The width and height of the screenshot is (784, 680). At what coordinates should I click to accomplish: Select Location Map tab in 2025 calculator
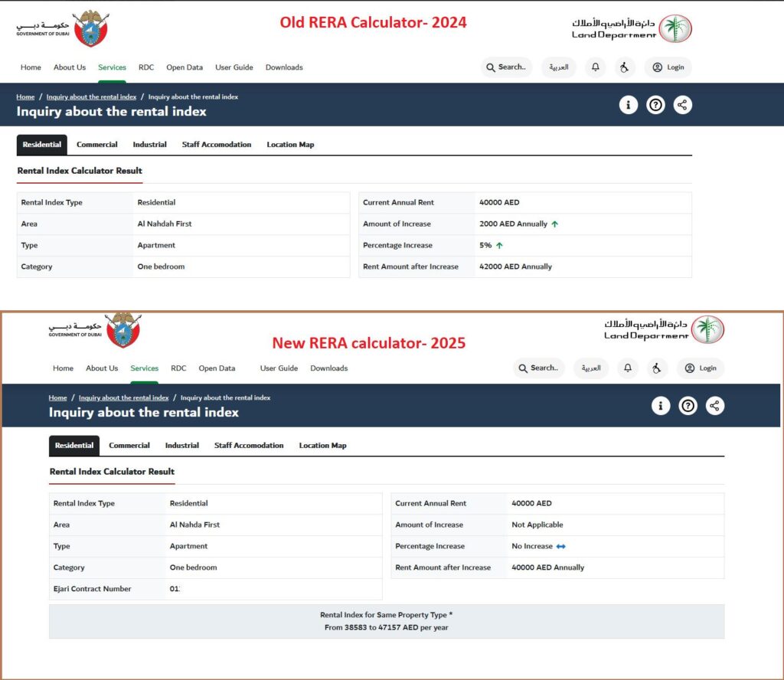322,446
